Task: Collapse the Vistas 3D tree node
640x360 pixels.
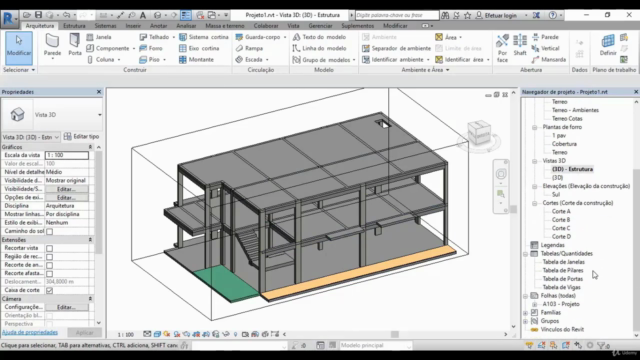Action: click(534, 161)
